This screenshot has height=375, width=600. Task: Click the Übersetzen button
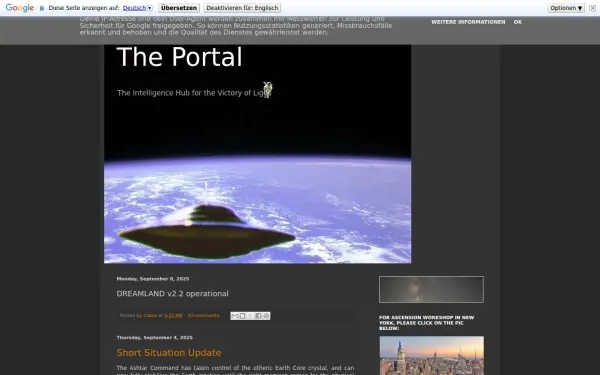[179, 8]
